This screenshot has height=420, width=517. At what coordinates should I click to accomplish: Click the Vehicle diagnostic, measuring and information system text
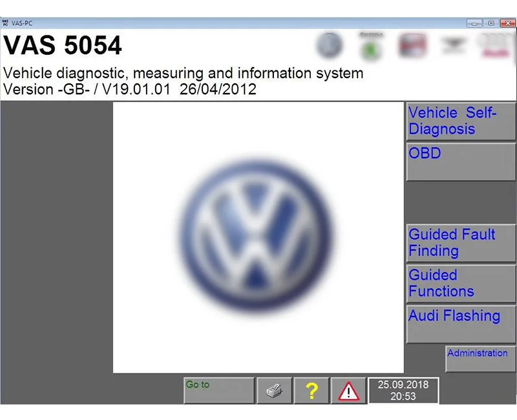coord(183,73)
